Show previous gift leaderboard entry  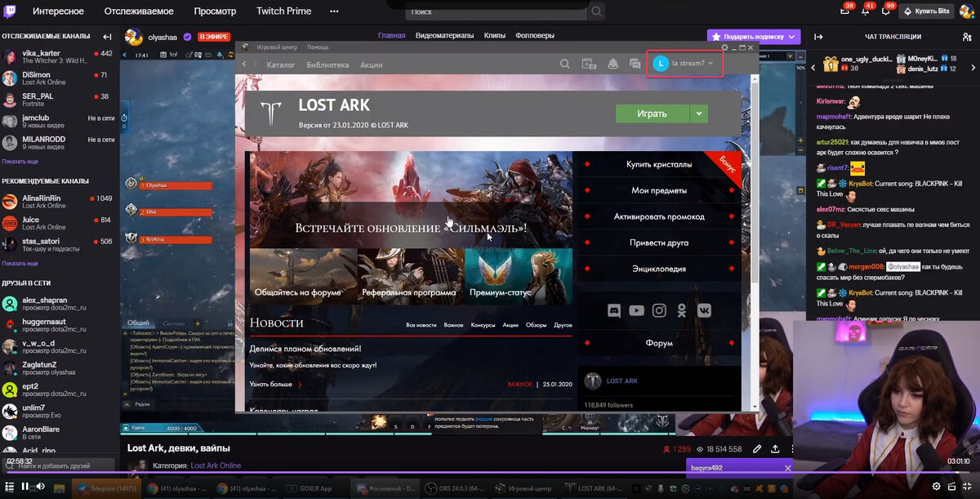point(813,68)
